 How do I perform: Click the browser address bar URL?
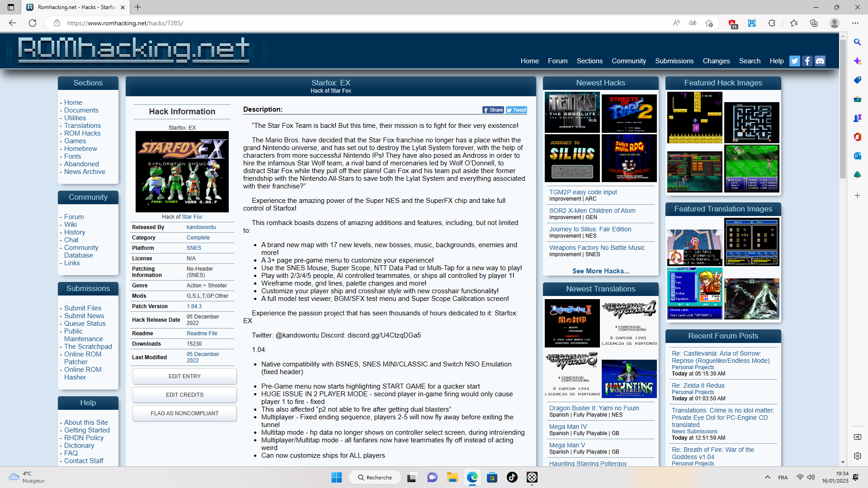click(125, 23)
